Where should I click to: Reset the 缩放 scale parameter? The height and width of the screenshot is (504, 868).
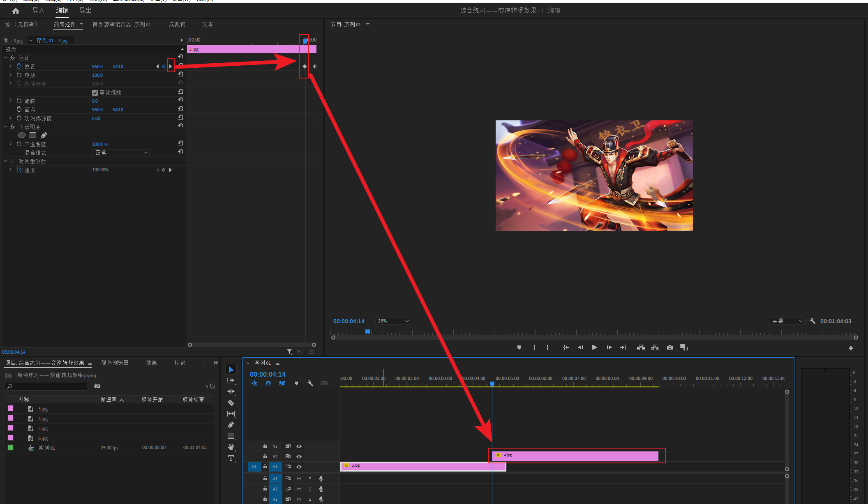(180, 75)
